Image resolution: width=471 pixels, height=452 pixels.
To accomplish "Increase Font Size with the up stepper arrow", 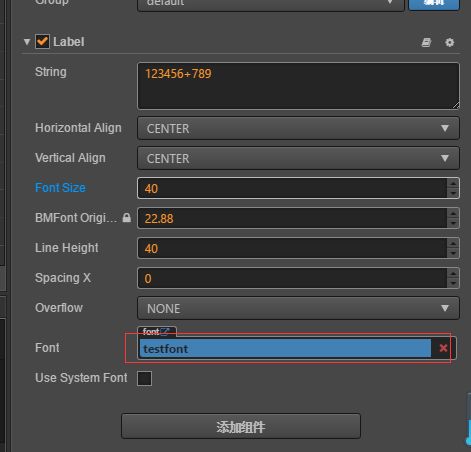I will point(453,184).
